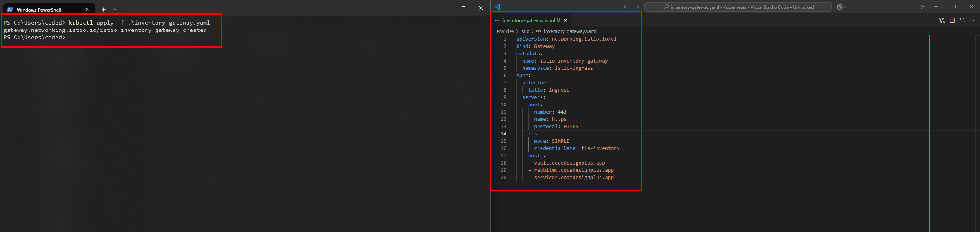Click line number 14 in the editor gutter

coord(503,133)
